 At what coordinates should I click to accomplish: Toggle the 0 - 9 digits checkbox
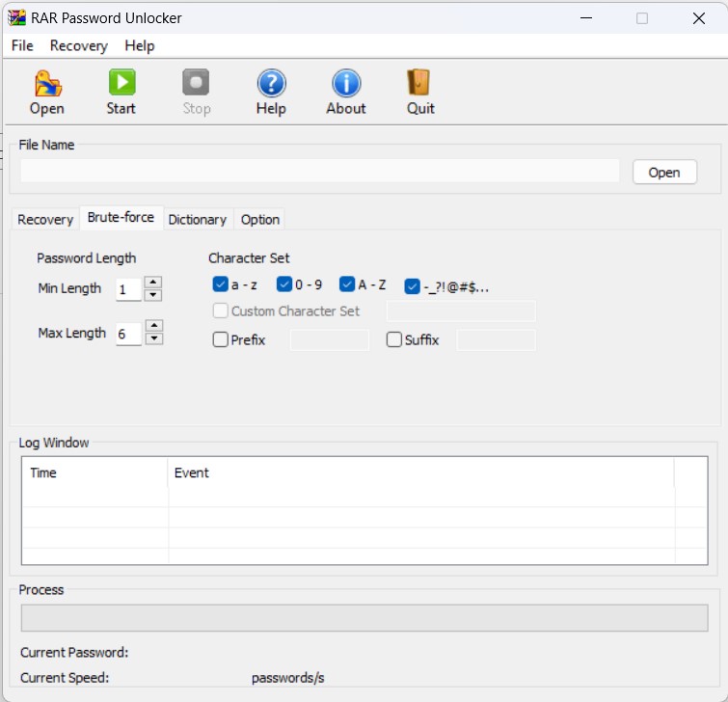coord(284,284)
